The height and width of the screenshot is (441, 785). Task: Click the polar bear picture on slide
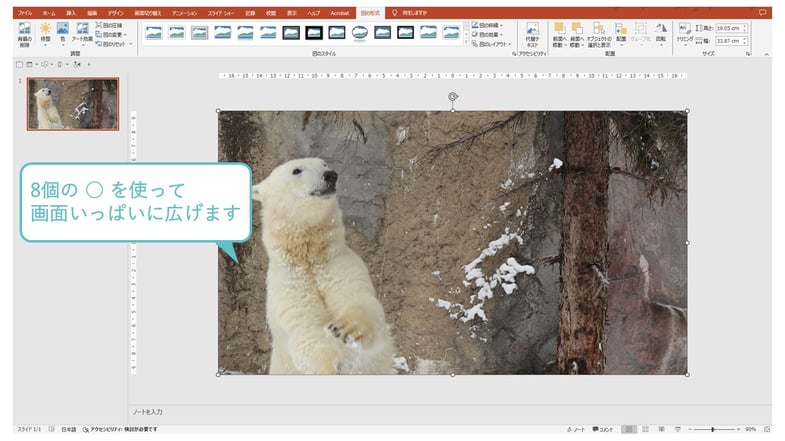(x=453, y=243)
